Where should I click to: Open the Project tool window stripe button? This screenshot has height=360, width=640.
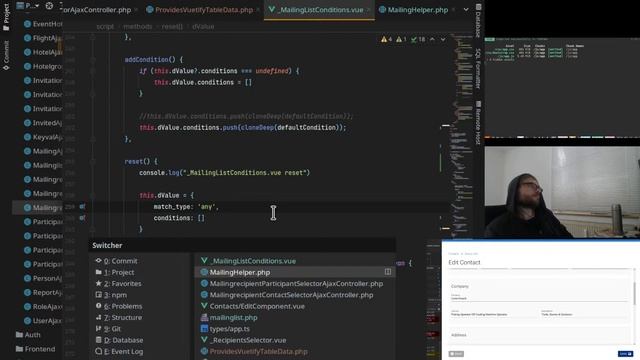click(x=6, y=17)
